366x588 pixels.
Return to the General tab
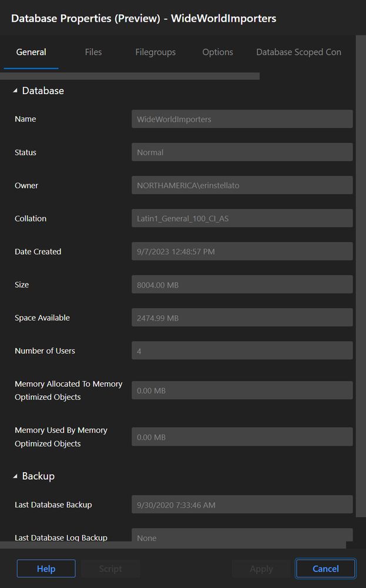pos(31,52)
